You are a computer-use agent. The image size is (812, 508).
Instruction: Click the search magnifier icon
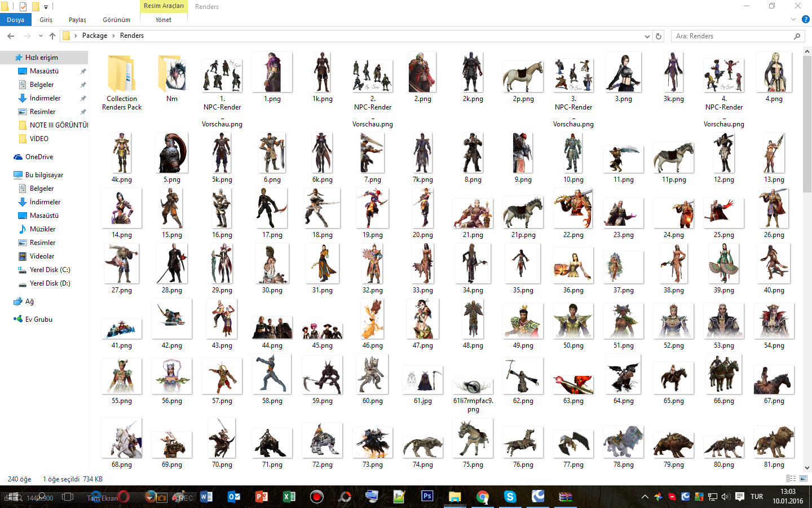click(x=797, y=36)
